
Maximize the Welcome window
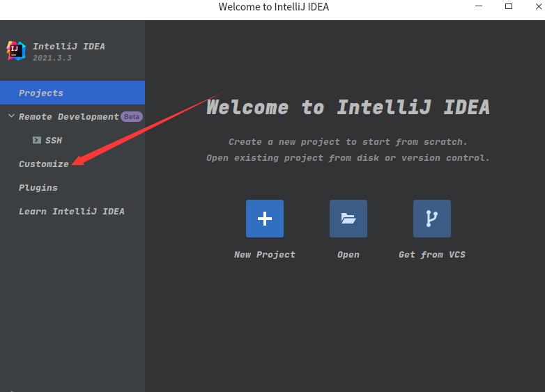click(509, 6)
